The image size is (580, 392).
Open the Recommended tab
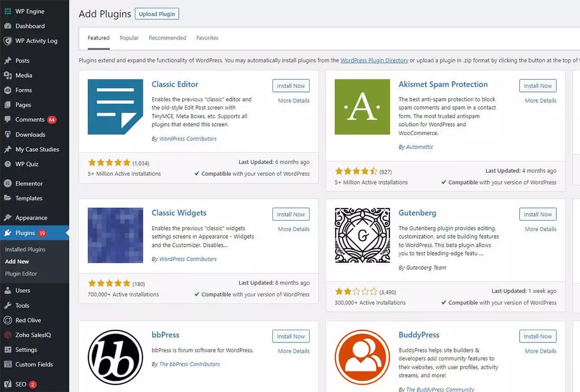(x=168, y=38)
